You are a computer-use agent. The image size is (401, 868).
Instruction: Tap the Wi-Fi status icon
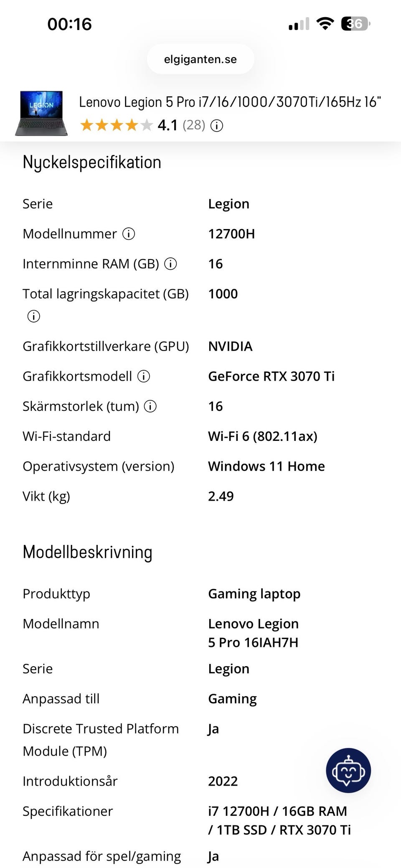tap(325, 23)
